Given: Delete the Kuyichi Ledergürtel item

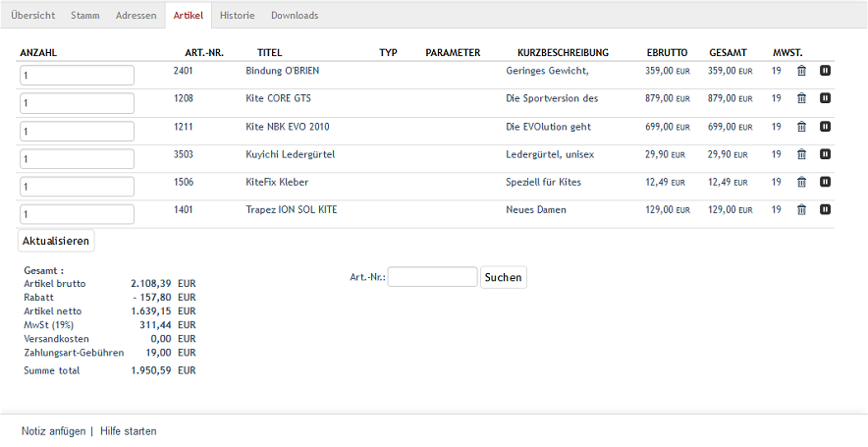Looking at the screenshot, I should click(x=801, y=154).
